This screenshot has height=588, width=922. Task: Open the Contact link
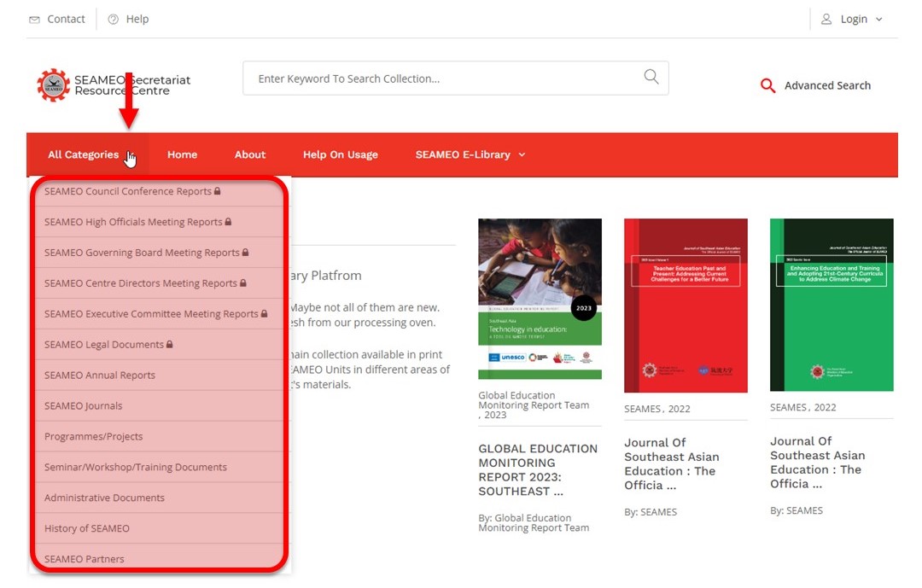tap(66, 19)
